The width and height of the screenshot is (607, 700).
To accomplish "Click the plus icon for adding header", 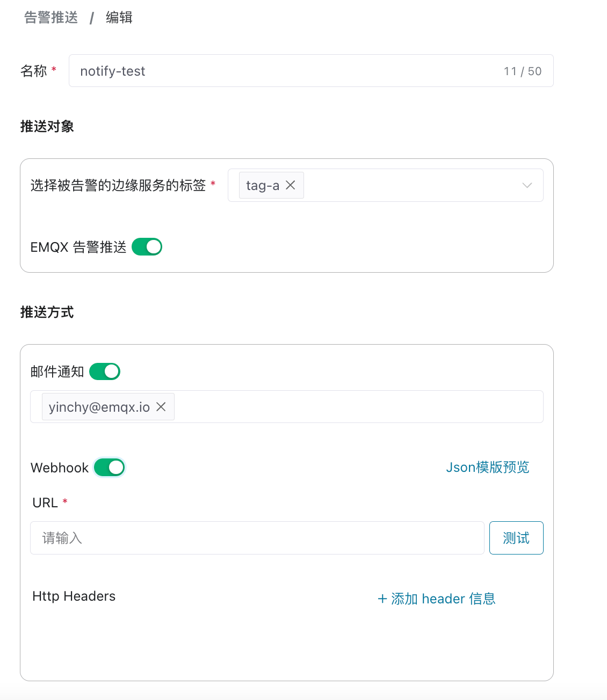I will click(x=382, y=599).
